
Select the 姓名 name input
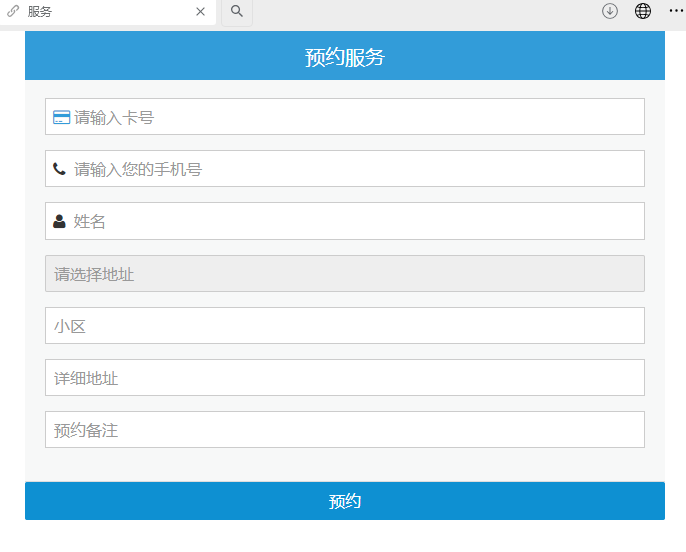pyautogui.click(x=355, y=221)
